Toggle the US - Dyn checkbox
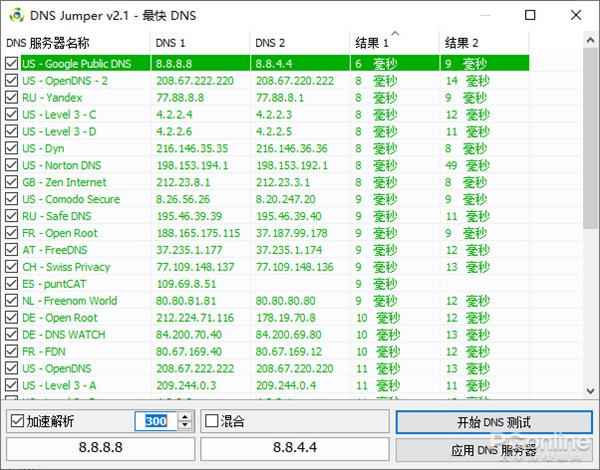This screenshot has height=470, width=600. coord(11,148)
